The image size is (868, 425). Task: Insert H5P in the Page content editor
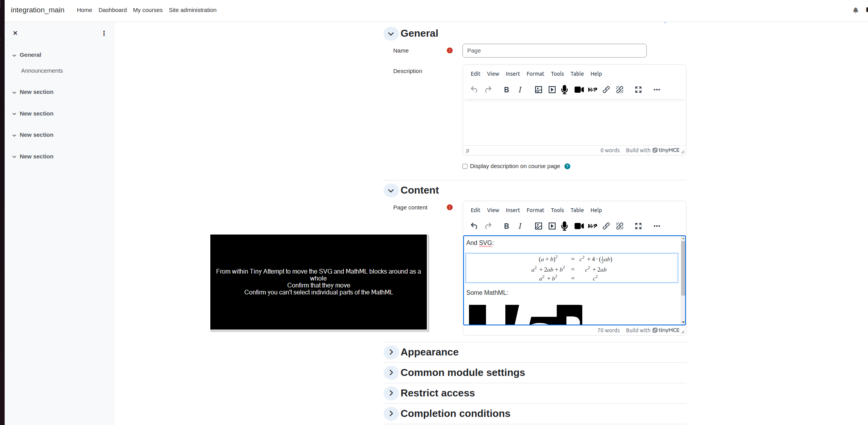click(592, 226)
